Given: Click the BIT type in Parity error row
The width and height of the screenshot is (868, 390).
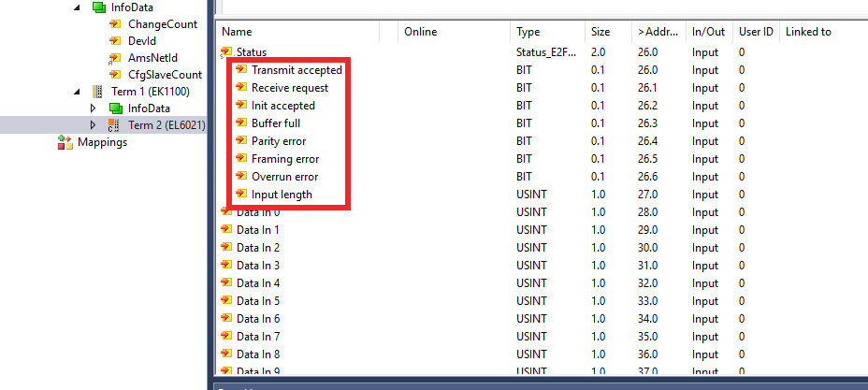Looking at the screenshot, I should (x=524, y=141).
